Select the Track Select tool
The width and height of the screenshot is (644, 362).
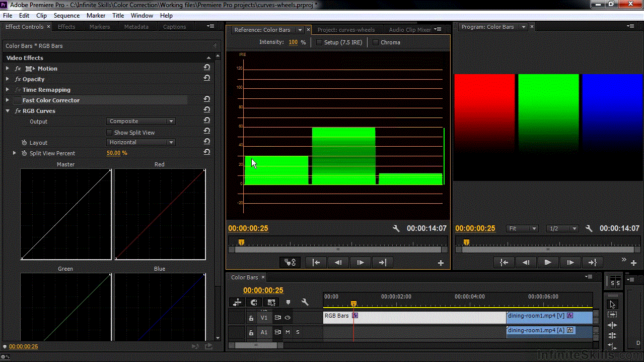[x=612, y=314]
